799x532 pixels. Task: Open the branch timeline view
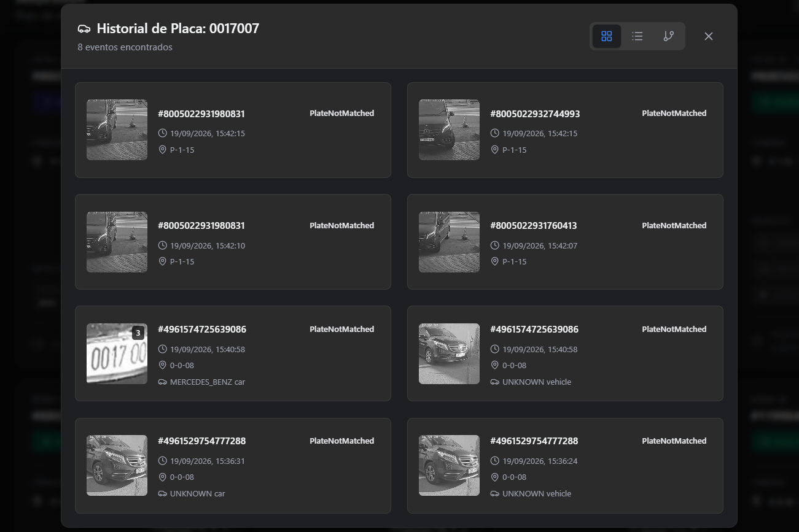669,36
